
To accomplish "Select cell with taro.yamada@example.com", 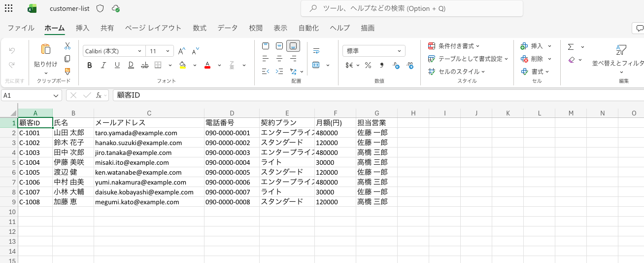I will pos(149,133).
